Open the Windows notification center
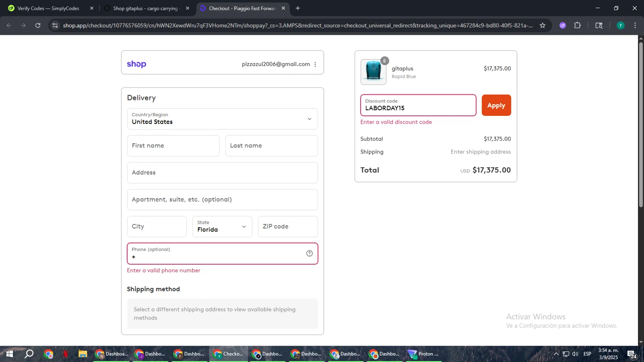 [632, 354]
